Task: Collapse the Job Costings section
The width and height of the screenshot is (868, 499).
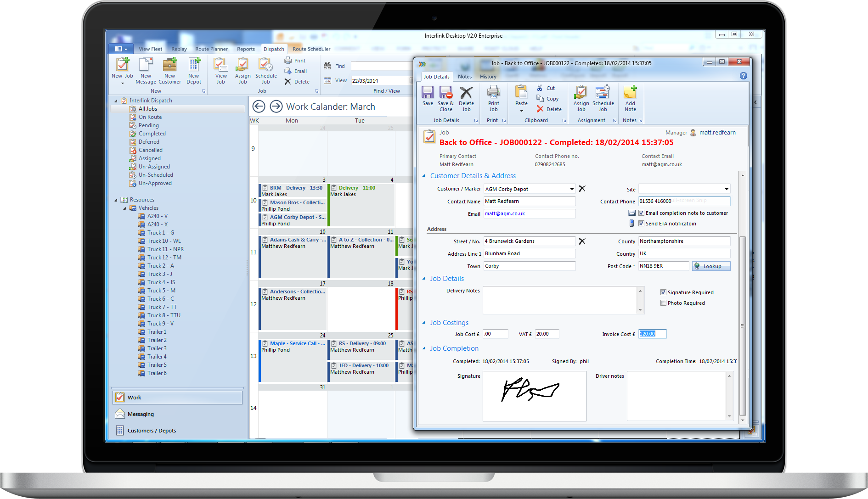Action: point(424,323)
